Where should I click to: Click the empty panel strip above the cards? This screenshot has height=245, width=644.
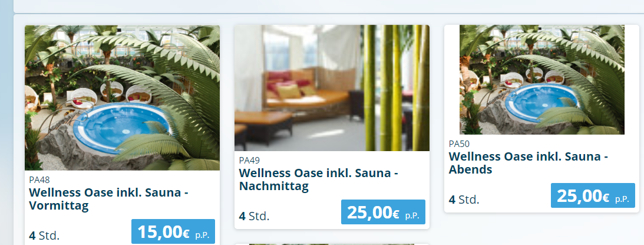(x=329, y=6)
